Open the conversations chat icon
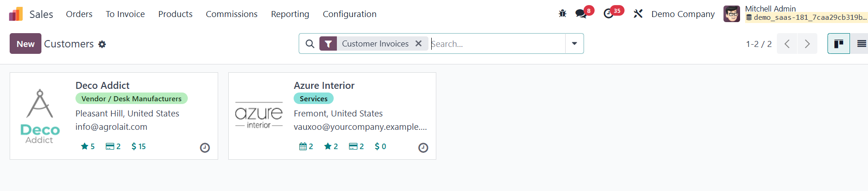The height and width of the screenshot is (191, 868). 581,14
